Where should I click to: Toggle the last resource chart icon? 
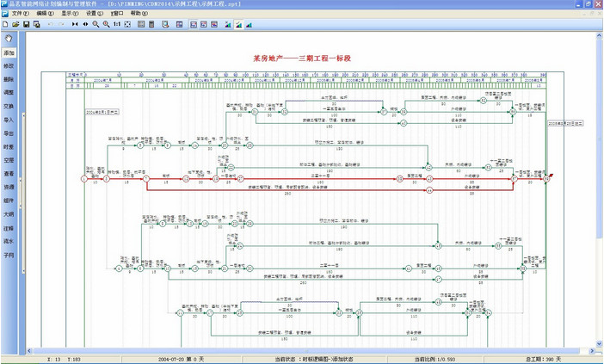250,24
